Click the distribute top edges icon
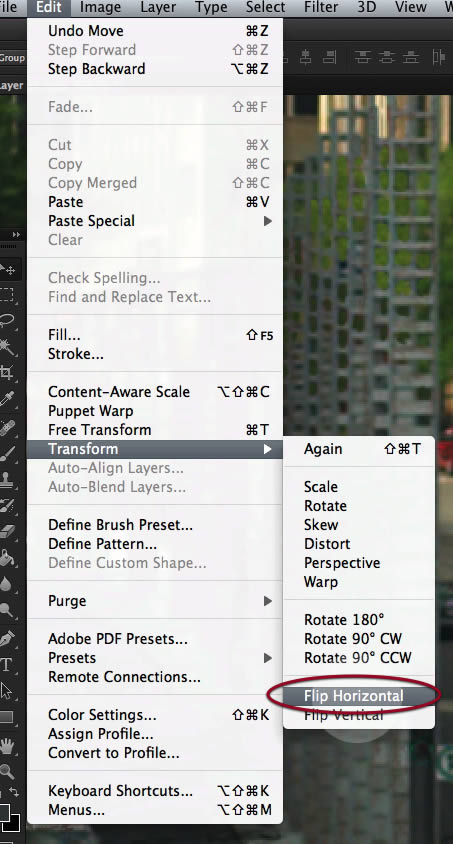This screenshot has width=453, height=844. click(362, 57)
